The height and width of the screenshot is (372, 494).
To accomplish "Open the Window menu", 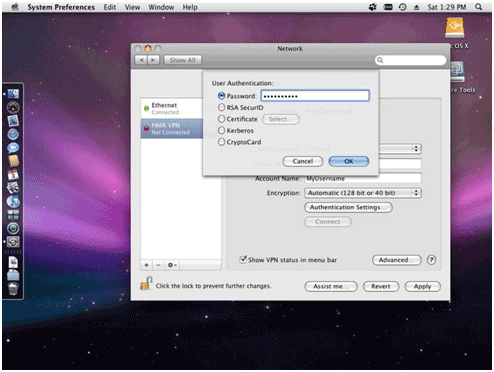I will coord(161,7).
